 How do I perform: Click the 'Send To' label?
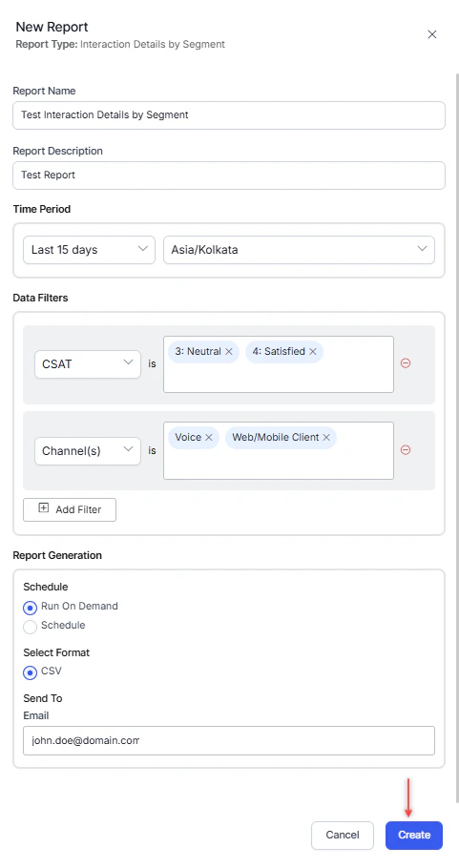point(43,698)
